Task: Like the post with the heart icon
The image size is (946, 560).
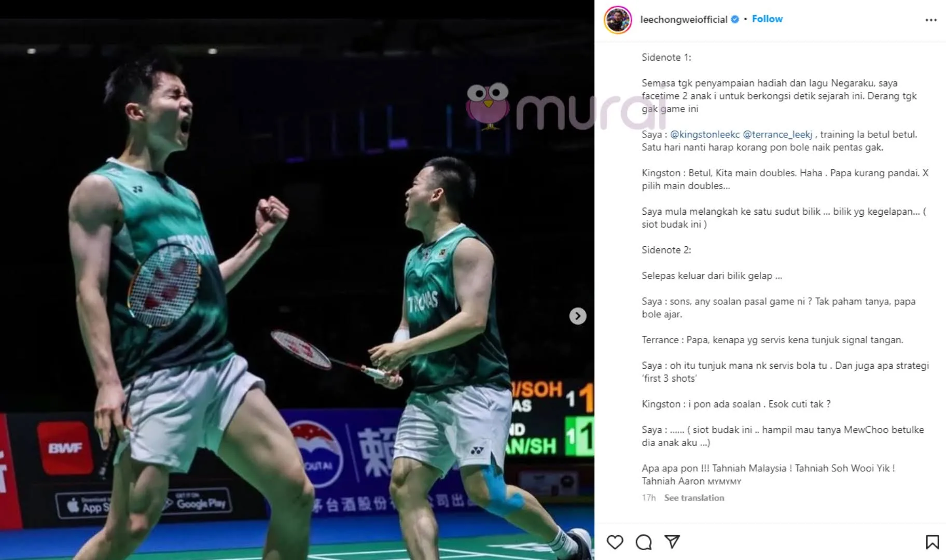Action: coord(615,542)
